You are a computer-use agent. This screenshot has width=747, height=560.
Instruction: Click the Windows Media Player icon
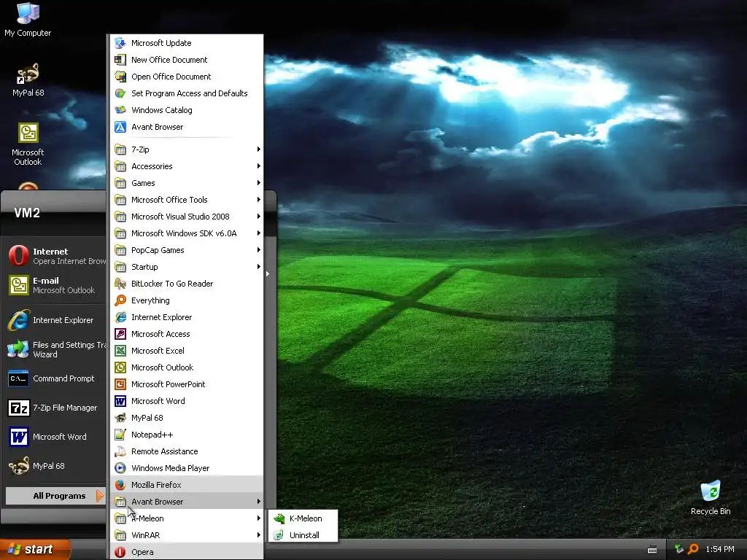pos(120,468)
